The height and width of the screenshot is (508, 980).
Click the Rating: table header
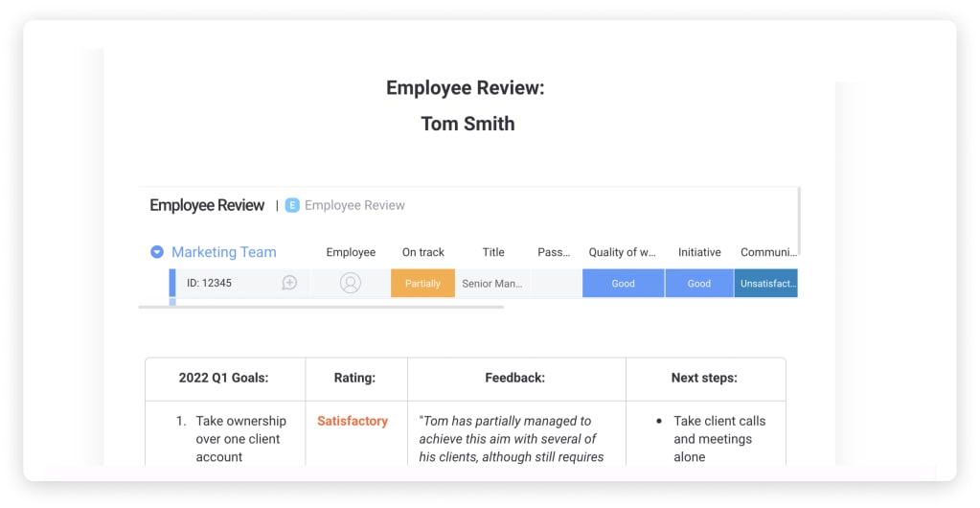[x=354, y=378]
